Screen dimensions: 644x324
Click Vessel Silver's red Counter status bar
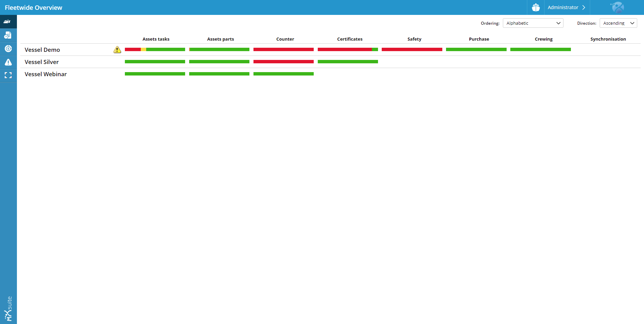[284, 62]
